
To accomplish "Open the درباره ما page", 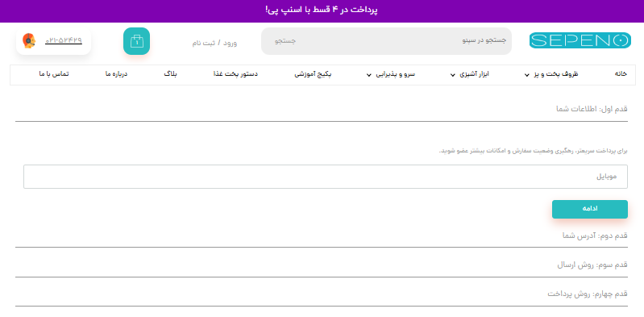I will pos(117,74).
